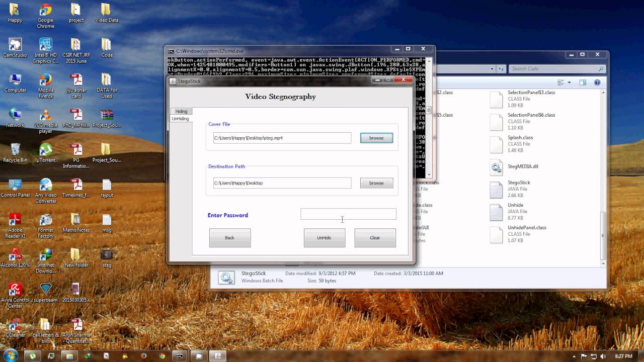644x362 pixels.
Task: Select the Unhide JAVA file icon
Action: pos(496,212)
